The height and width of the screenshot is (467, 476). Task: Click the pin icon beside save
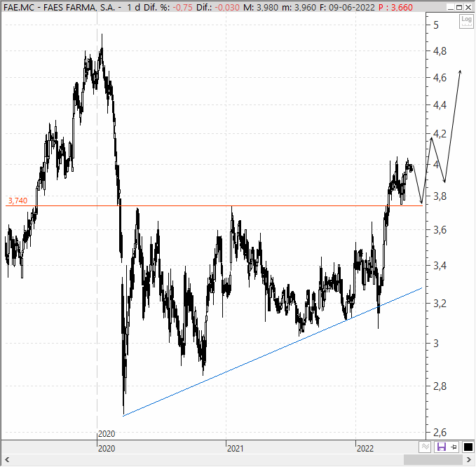click(454, 447)
